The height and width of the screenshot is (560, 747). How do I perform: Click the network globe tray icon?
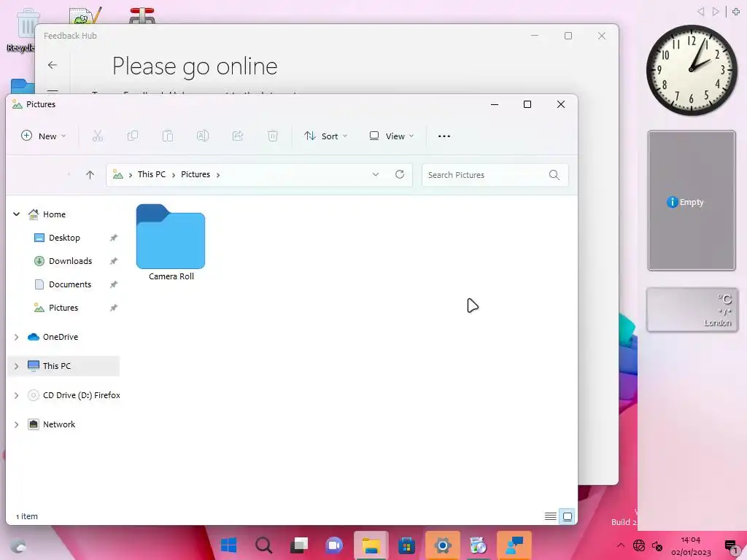pos(639,545)
